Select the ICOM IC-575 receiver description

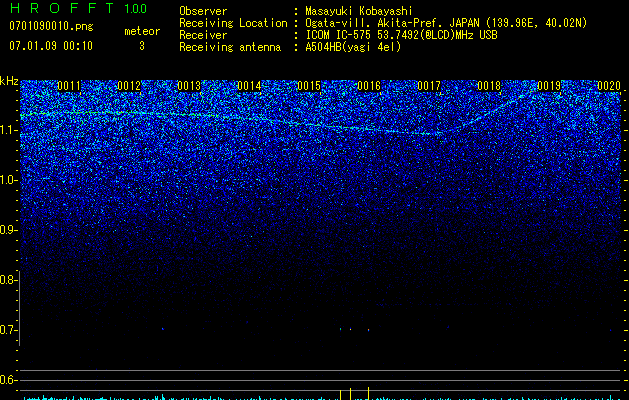click(401, 35)
